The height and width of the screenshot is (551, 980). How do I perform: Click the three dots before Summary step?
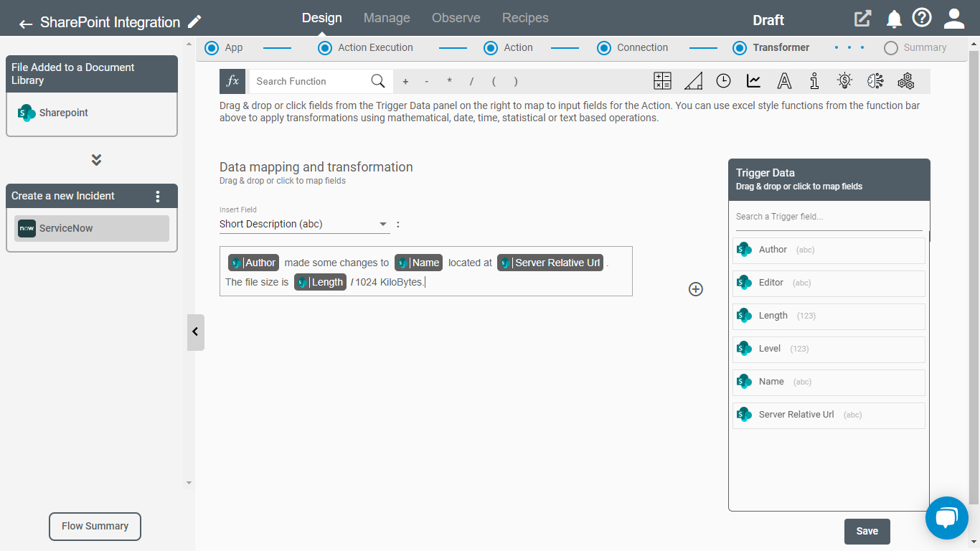click(849, 48)
